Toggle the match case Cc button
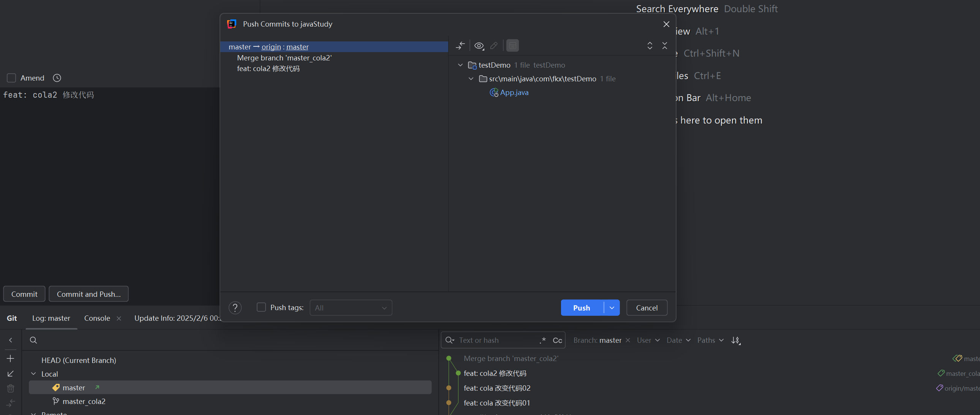The image size is (980, 415). (x=557, y=341)
